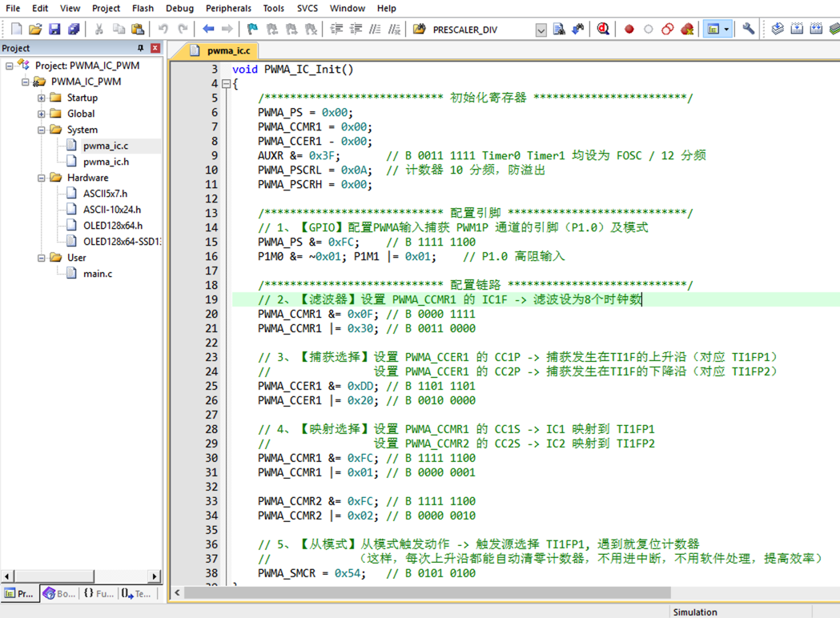Switch to the Templates tab

coord(136,593)
